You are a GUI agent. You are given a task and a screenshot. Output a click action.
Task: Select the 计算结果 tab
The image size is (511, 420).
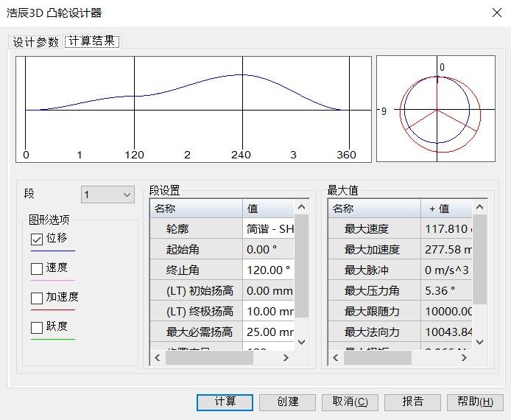pos(92,41)
